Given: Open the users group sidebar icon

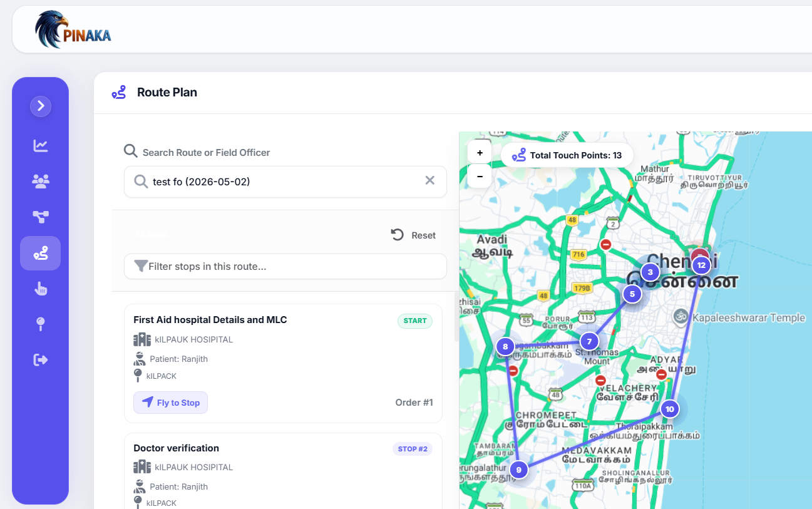Looking at the screenshot, I should click(x=41, y=182).
